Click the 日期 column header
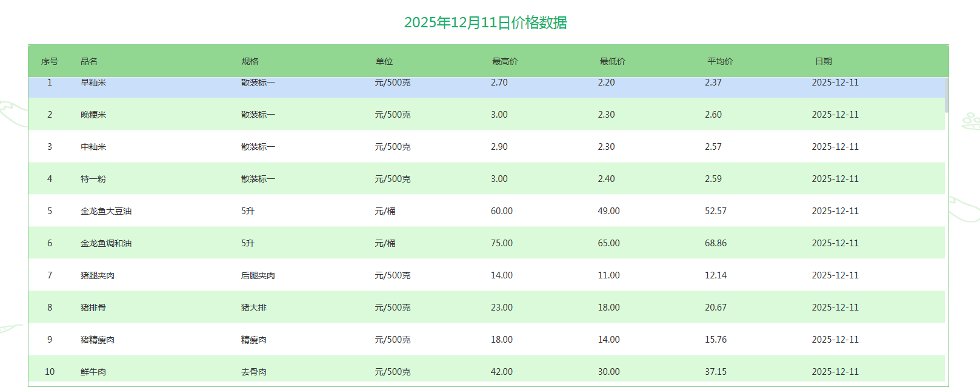The image size is (980, 390). (x=823, y=61)
